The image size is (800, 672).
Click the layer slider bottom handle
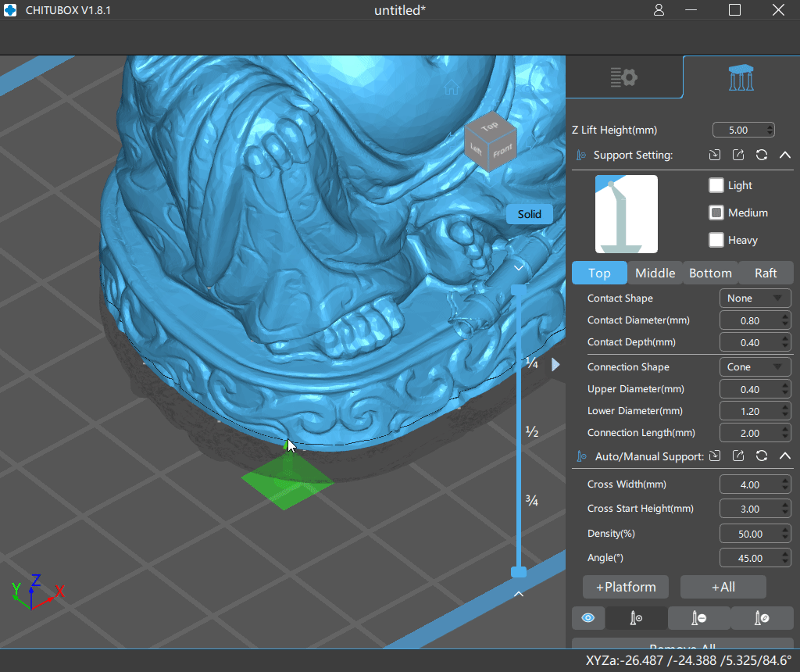pos(519,572)
